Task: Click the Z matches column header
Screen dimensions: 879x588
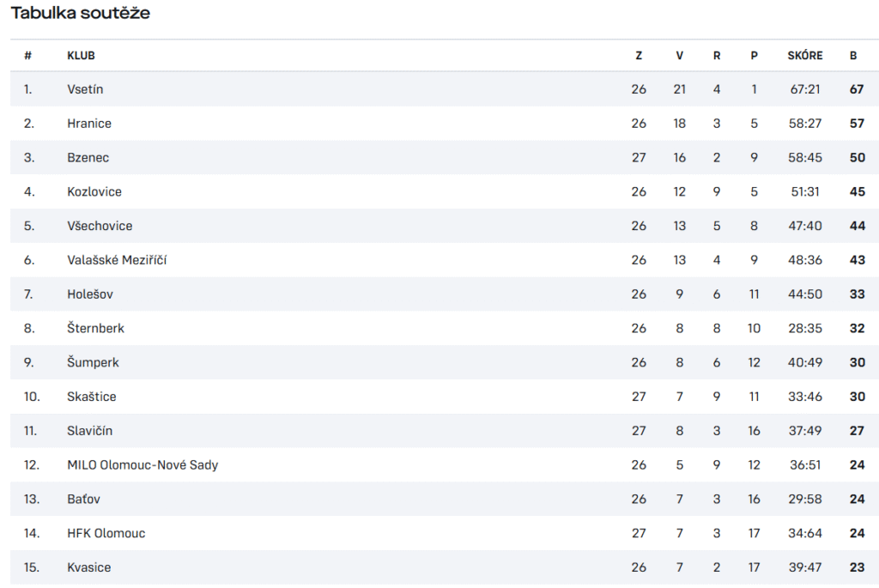Action: click(x=639, y=56)
